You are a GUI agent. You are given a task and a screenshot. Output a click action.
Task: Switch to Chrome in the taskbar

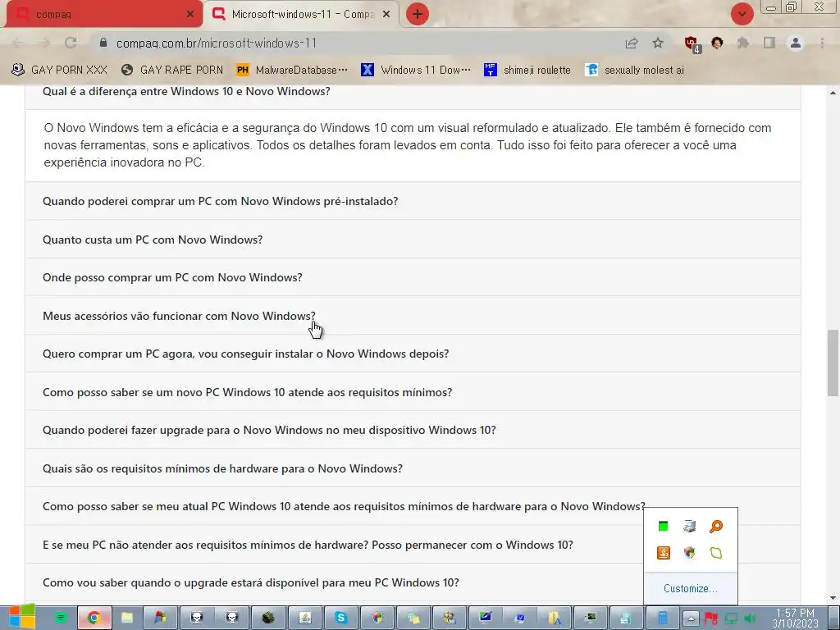pos(94,618)
